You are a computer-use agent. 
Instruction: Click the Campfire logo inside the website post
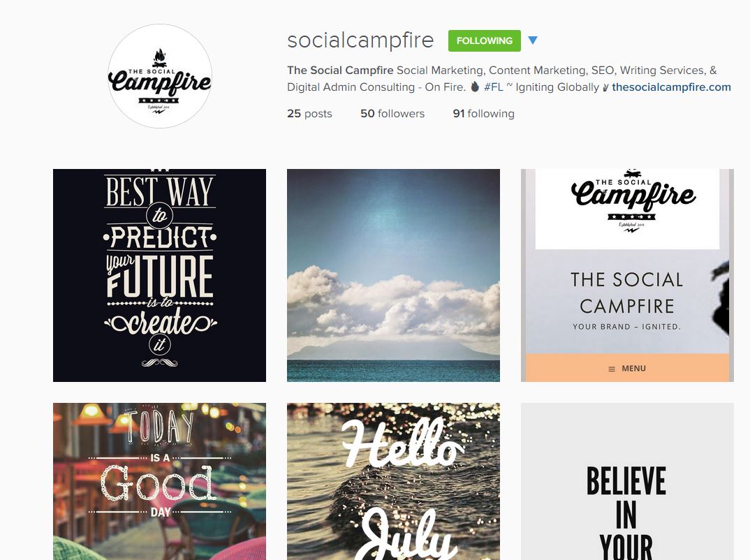click(x=633, y=201)
